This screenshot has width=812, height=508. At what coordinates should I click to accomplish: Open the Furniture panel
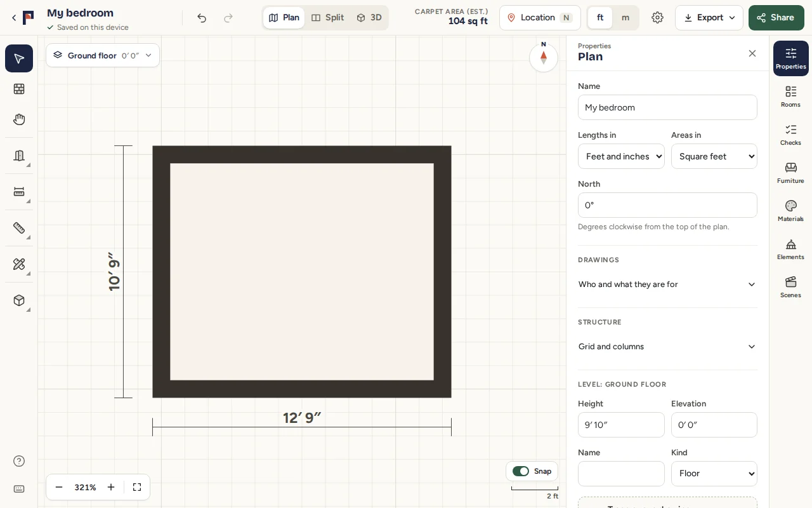tap(790, 173)
